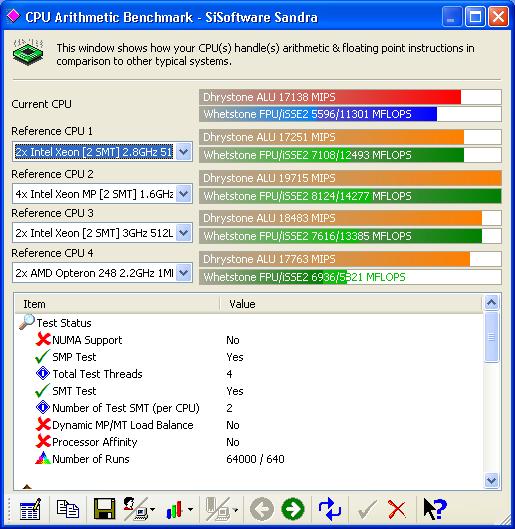Click the Save floppy disk icon
The width and height of the screenshot is (515, 529).
pyautogui.click(x=104, y=509)
